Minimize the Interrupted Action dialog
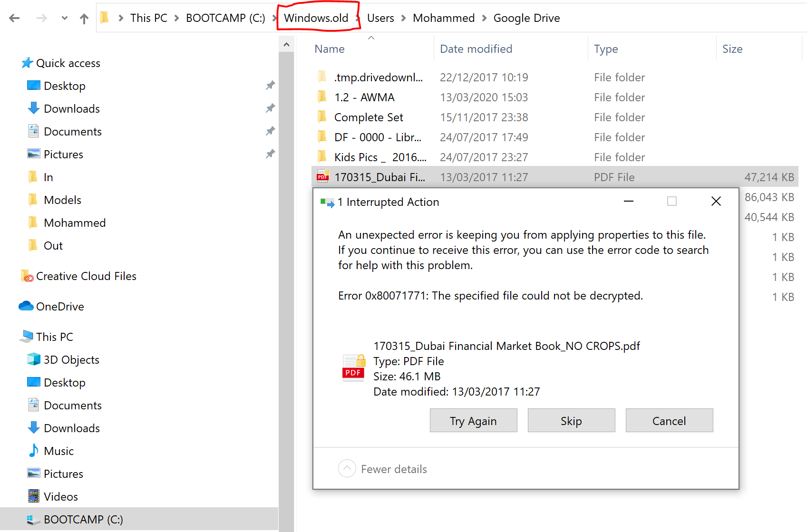 (628, 201)
